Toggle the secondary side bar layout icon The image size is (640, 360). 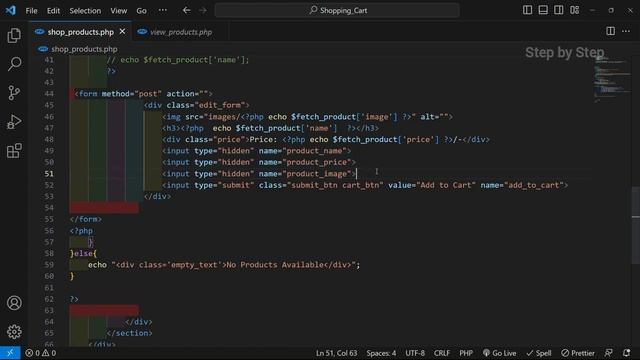pos(558,10)
